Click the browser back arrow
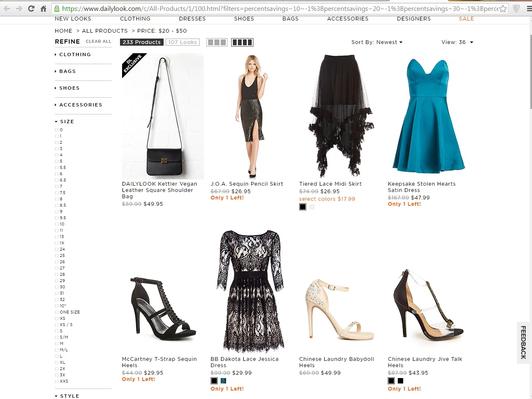Viewport: 532px width, 399px height. tap(7, 8)
